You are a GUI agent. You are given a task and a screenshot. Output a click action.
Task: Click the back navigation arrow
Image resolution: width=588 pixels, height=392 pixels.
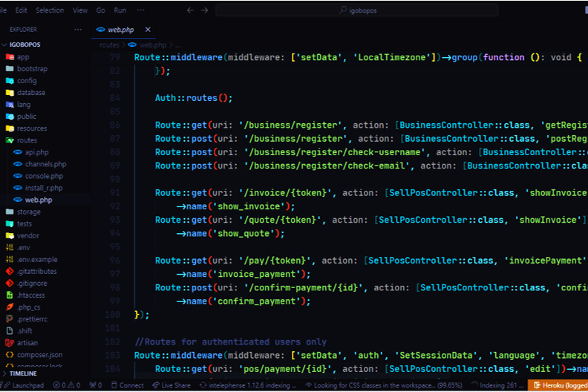pyautogui.click(x=190, y=10)
